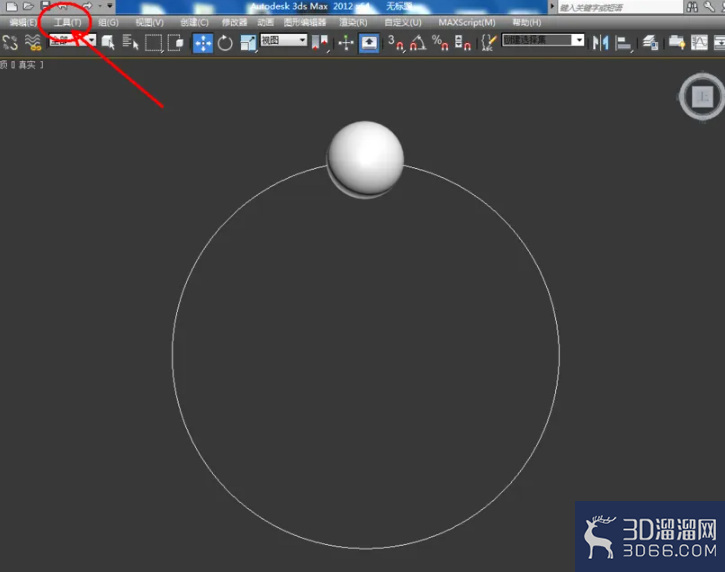Open the 视图(V) menu
The height and width of the screenshot is (572, 725).
[149, 22]
